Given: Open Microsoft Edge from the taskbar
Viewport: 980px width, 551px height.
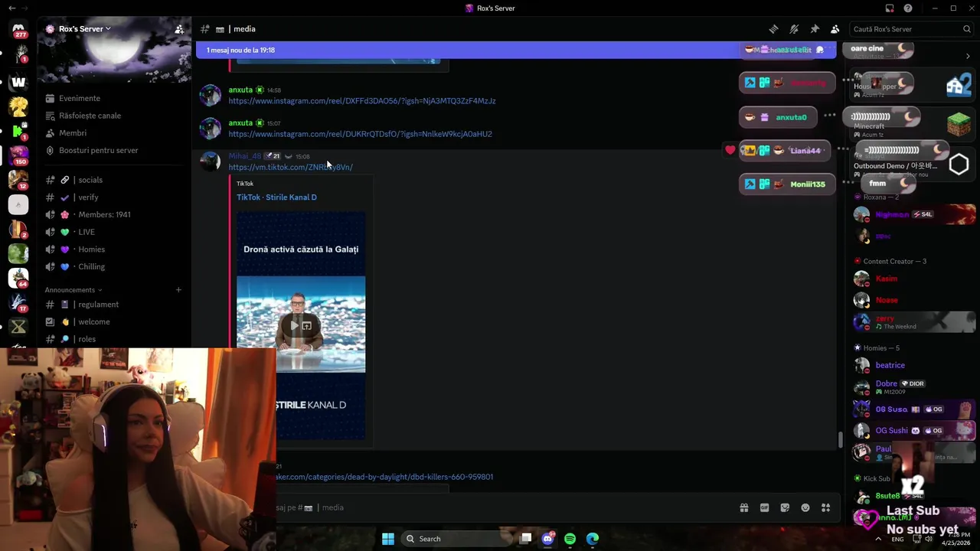Looking at the screenshot, I should (593, 539).
